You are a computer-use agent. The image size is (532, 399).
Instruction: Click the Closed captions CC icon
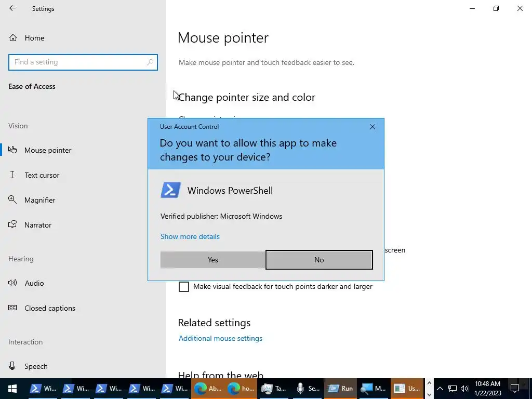[x=12, y=308]
